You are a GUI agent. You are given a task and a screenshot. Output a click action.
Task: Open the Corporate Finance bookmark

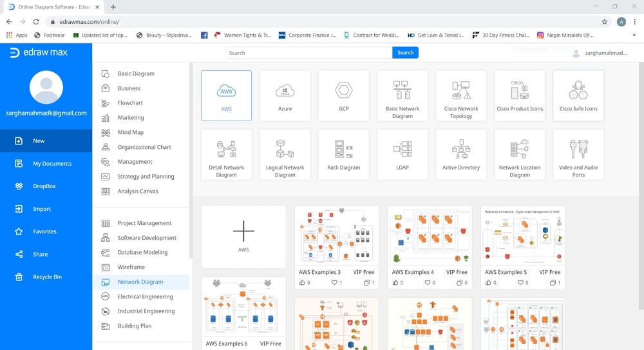click(308, 35)
